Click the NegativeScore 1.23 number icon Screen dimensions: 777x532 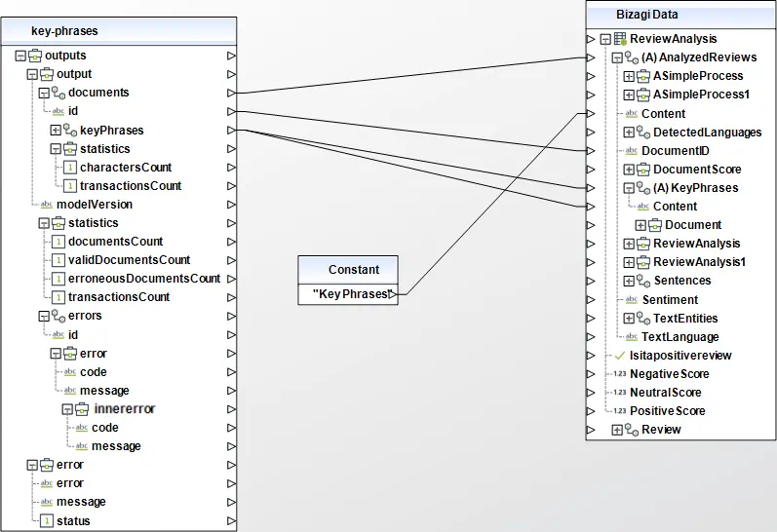pyautogui.click(x=619, y=374)
